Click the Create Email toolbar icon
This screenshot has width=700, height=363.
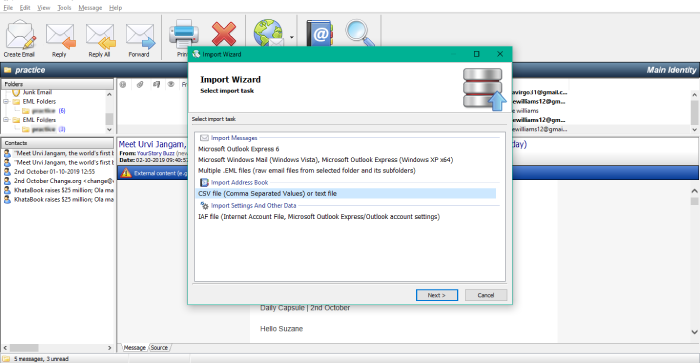click(19, 39)
